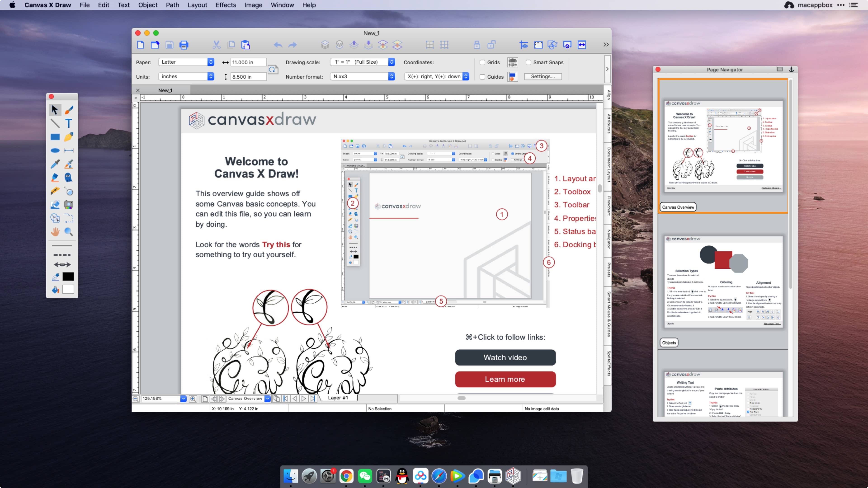Viewport: 868px width, 488px height.
Task: Click the grid options icon beside Grids
Action: (x=512, y=62)
